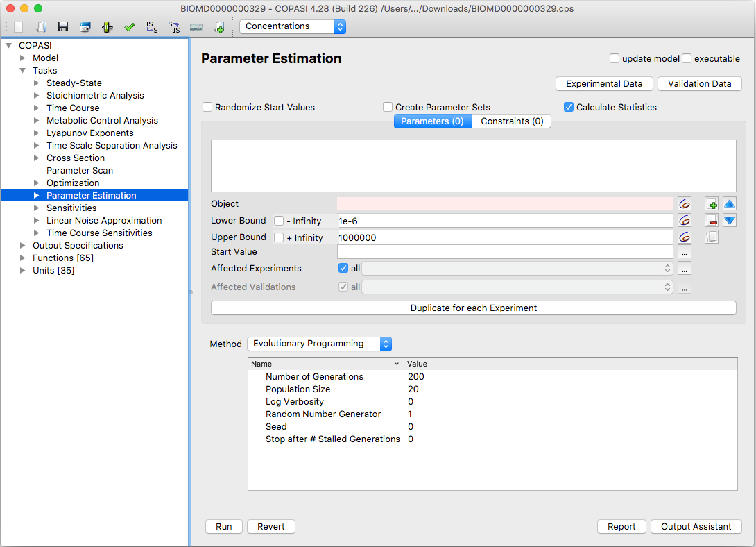
Task: Open Parameter Scan task
Action: (x=80, y=170)
